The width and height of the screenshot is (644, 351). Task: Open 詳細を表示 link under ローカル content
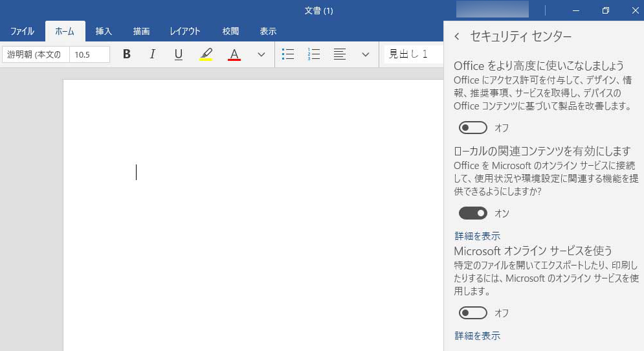pyautogui.click(x=477, y=236)
